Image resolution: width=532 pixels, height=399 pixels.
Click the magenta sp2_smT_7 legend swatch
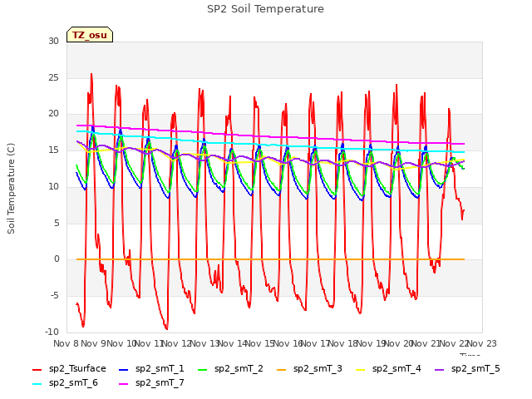(x=124, y=384)
